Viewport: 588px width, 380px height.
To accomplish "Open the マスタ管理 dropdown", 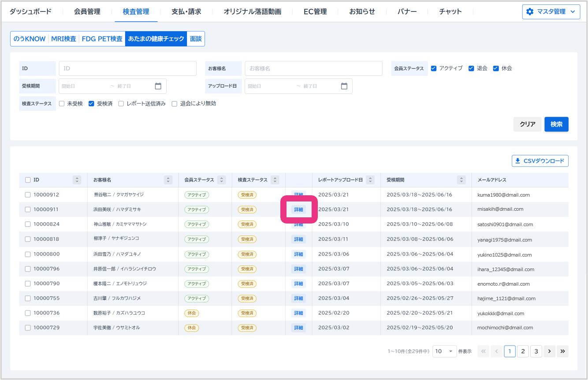I will pyautogui.click(x=551, y=12).
